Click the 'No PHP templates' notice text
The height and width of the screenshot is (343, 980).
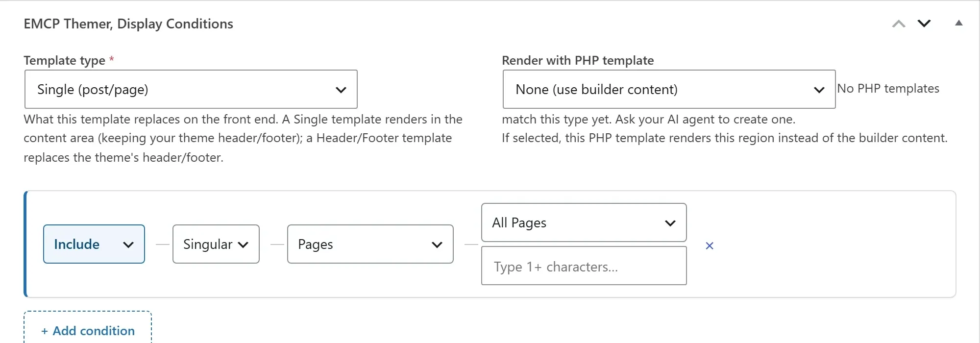tap(888, 89)
